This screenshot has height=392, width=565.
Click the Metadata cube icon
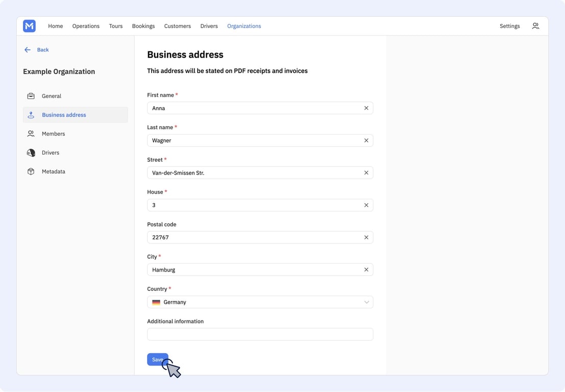click(x=31, y=171)
